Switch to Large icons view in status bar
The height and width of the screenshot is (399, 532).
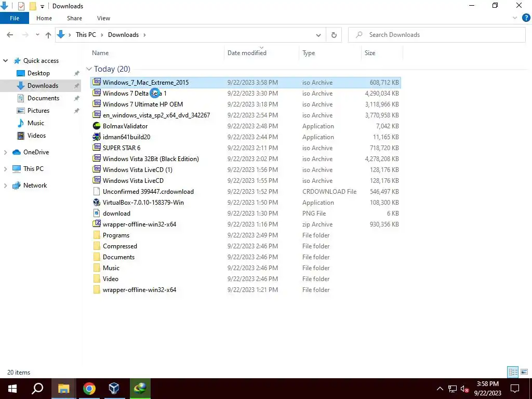tap(524, 372)
